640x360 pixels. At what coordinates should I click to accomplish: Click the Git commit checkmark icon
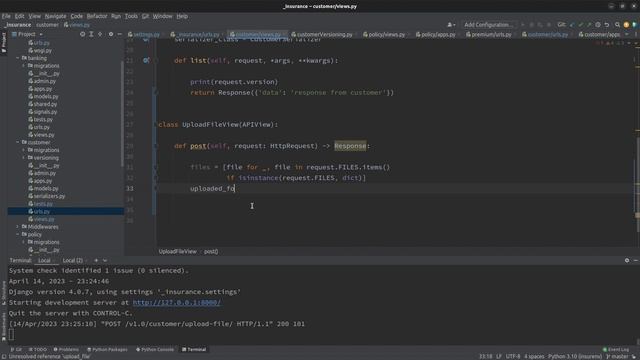580,25
